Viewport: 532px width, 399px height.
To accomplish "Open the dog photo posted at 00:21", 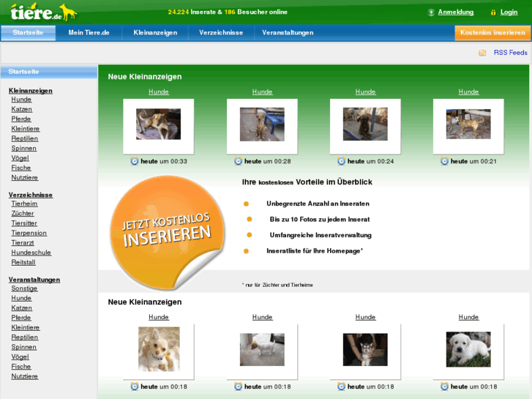I will pos(468,124).
